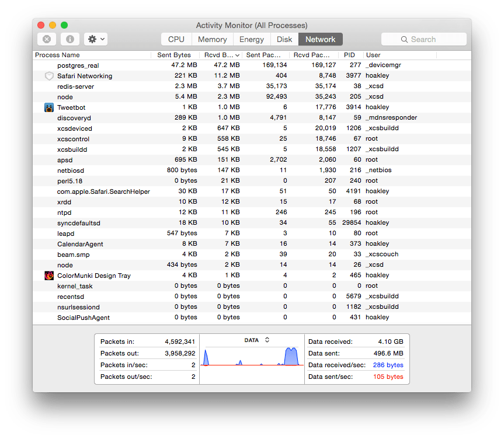
Task: Switch to the Memory tab
Action: pyautogui.click(x=212, y=39)
